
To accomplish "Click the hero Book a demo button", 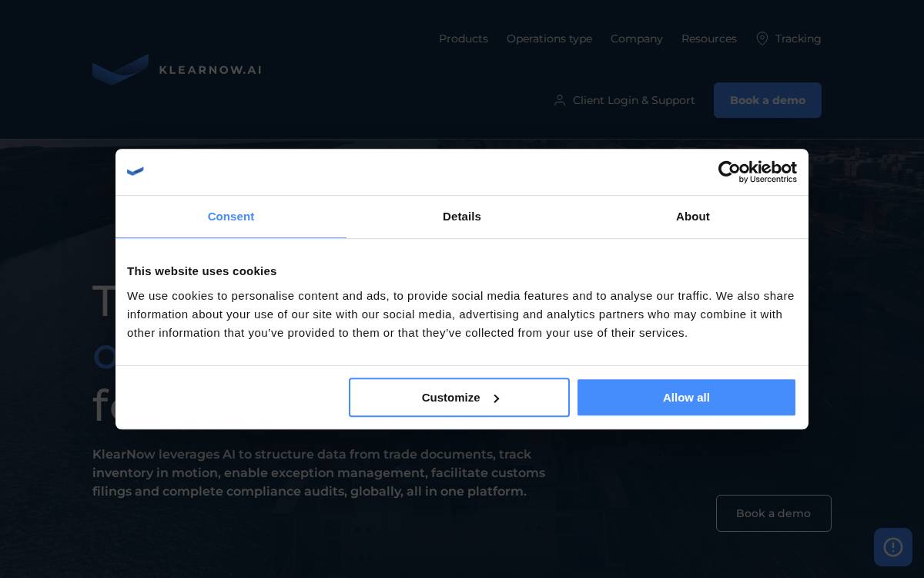I will click(x=774, y=513).
